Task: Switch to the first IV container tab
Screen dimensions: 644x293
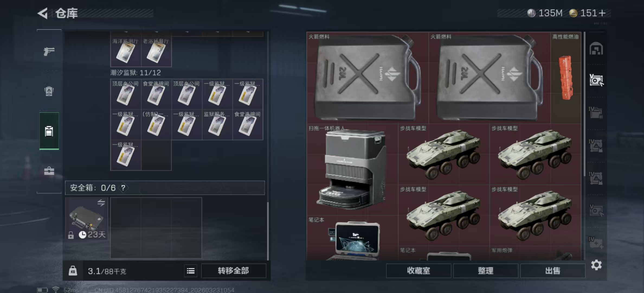Action: coord(596,112)
